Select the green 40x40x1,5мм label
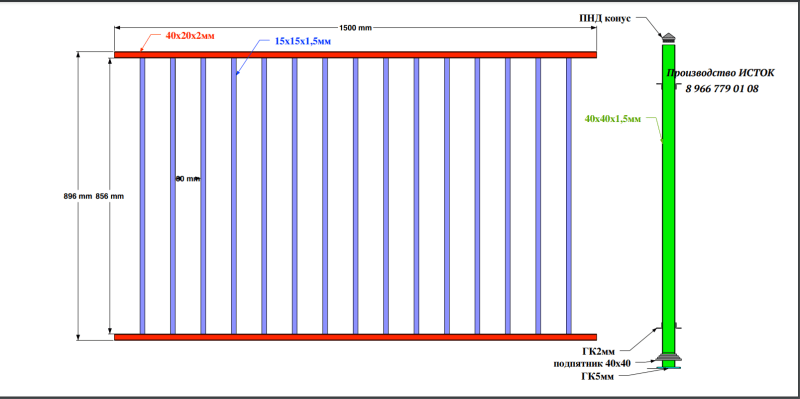The height and width of the screenshot is (399, 800). pyautogui.click(x=612, y=119)
